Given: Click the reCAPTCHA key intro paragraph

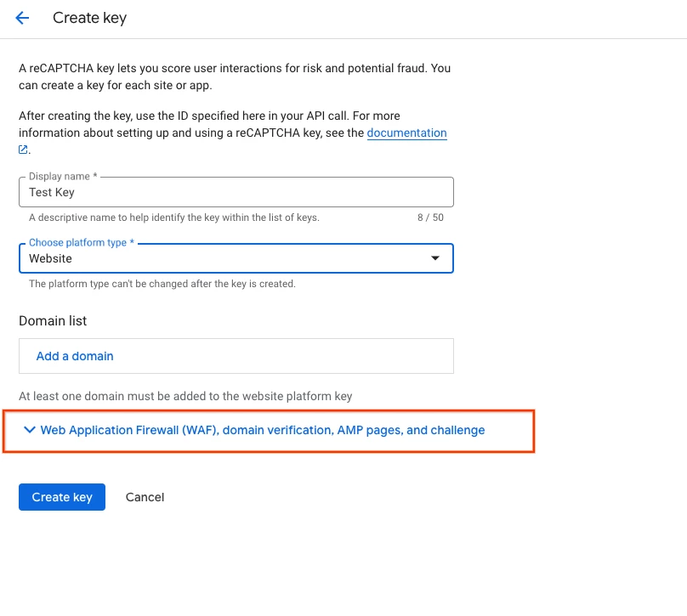Looking at the screenshot, I should pyautogui.click(x=235, y=76).
